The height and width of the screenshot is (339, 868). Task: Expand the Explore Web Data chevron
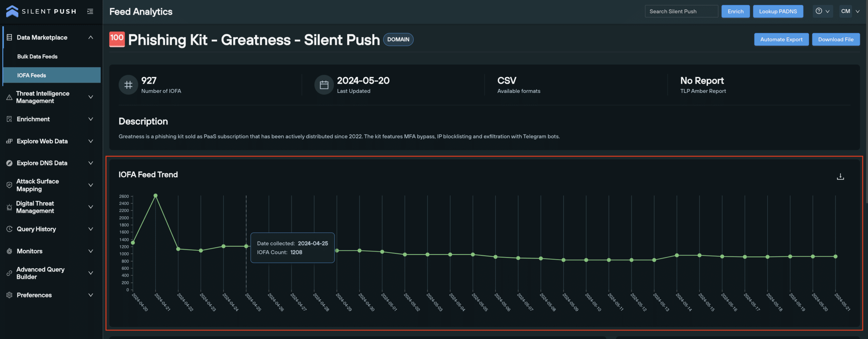tap(91, 141)
